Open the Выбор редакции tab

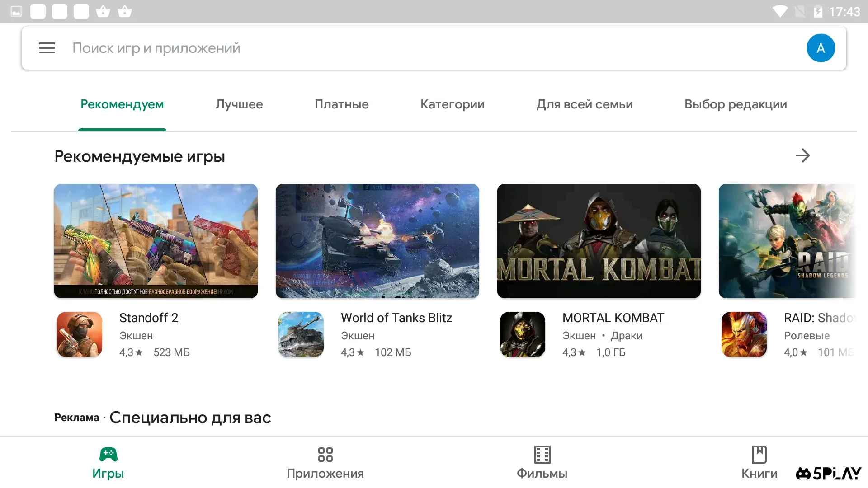click(735, 104)
